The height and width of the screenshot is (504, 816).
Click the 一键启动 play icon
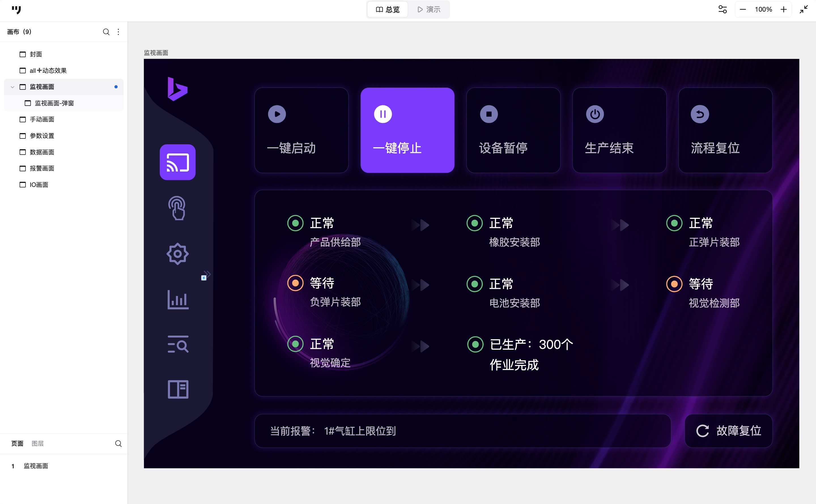pos(277,114)
